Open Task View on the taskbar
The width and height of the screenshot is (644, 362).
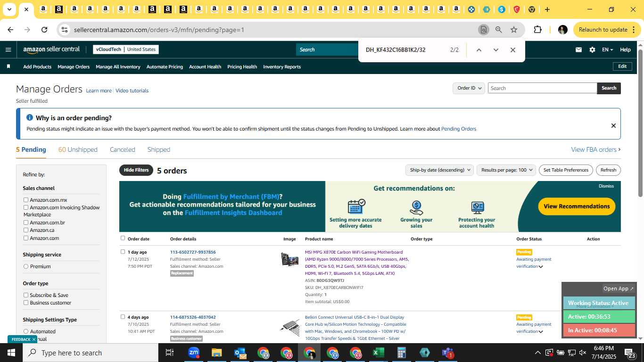click(x=170, y=353)
